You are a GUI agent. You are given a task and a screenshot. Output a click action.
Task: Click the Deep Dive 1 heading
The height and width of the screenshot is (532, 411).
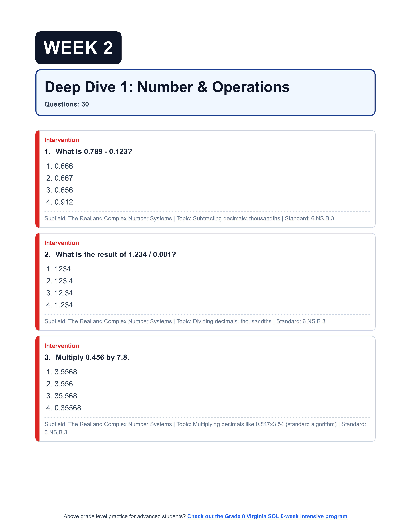[167, 87]
